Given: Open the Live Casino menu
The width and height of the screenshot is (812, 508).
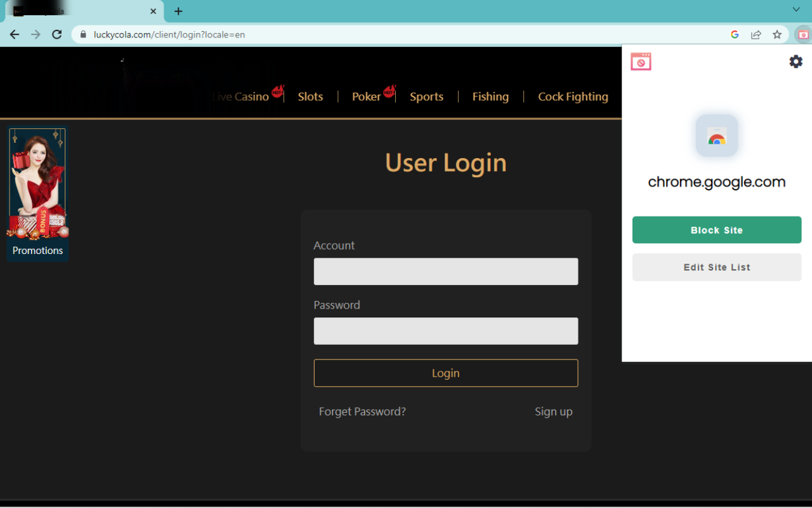Looking at the screenshot, I should tap(240, 97).
